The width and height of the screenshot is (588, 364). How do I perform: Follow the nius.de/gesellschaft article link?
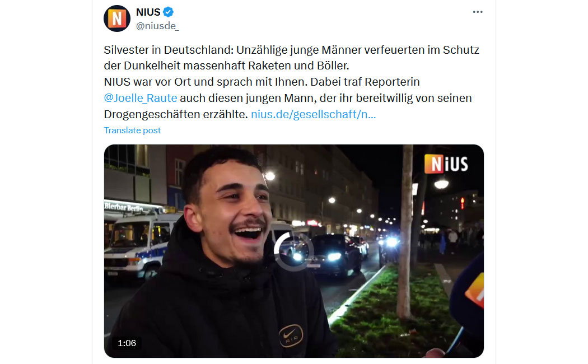pos(313,114)
